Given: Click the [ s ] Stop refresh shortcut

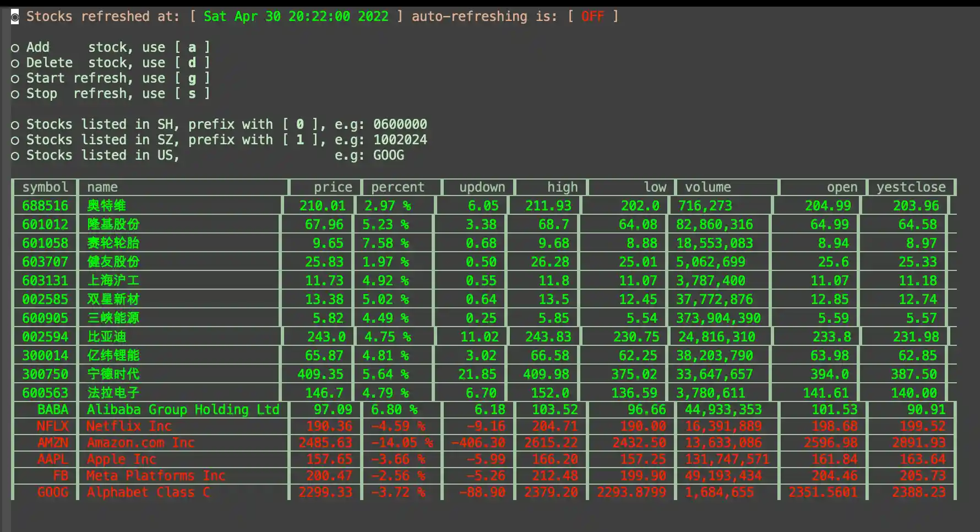Looking at the screenshot, I should pyautogui.click(x=192, y=94).
